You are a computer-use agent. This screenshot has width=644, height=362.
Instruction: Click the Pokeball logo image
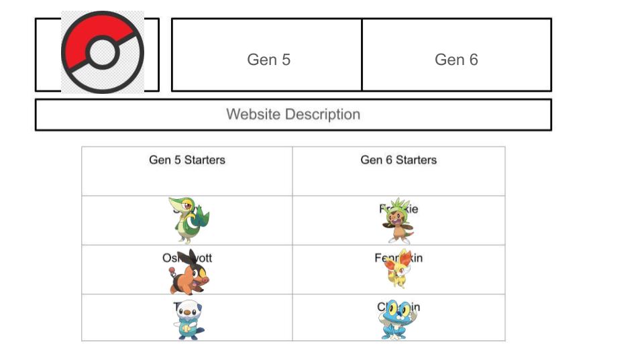[x=103, y=52]
